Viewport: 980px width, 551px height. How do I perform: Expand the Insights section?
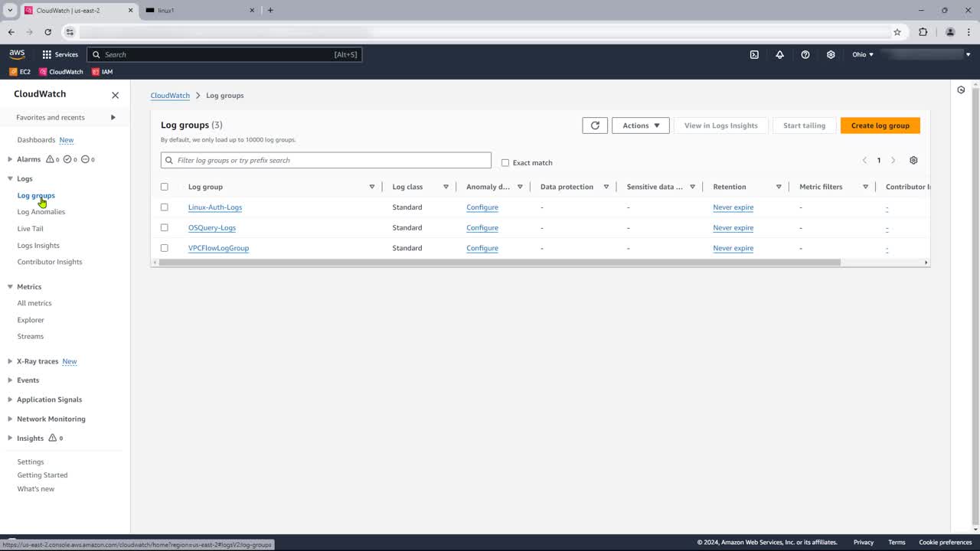(x=10, y=439)
